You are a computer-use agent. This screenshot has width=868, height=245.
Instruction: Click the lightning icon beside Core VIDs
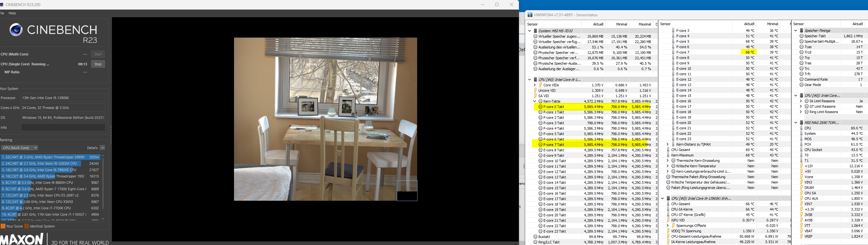pos(540,85)
